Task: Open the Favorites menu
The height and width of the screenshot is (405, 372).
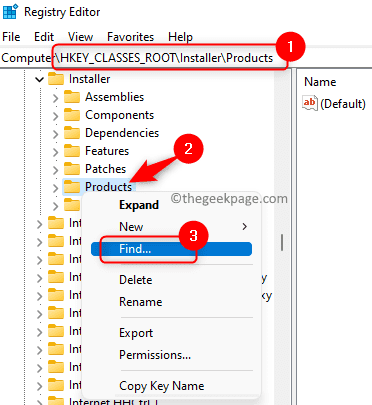Action: pos(131,37)
